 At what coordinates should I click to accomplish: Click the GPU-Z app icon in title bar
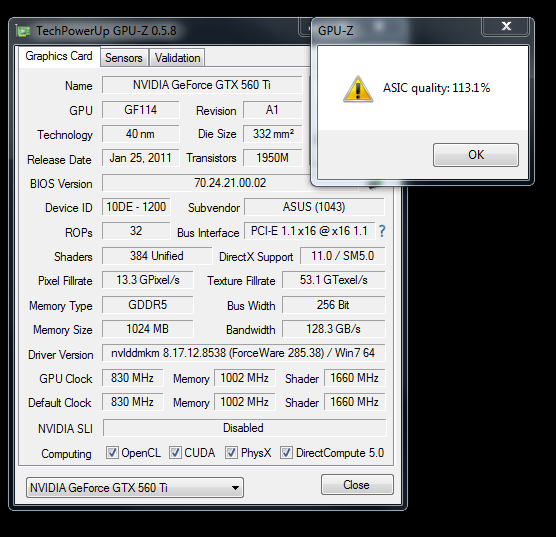pos(23,31)
